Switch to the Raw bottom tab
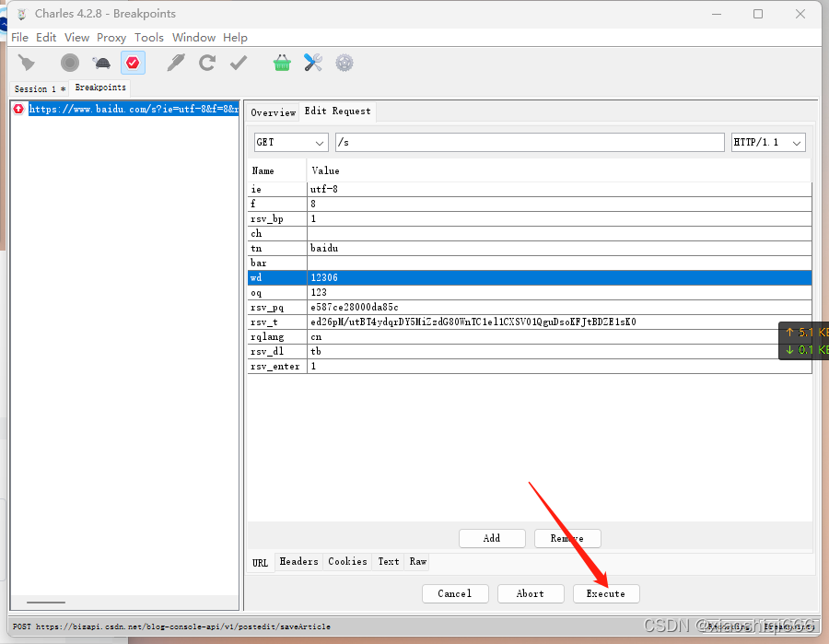The image size is (829, 644). [417, 561]
